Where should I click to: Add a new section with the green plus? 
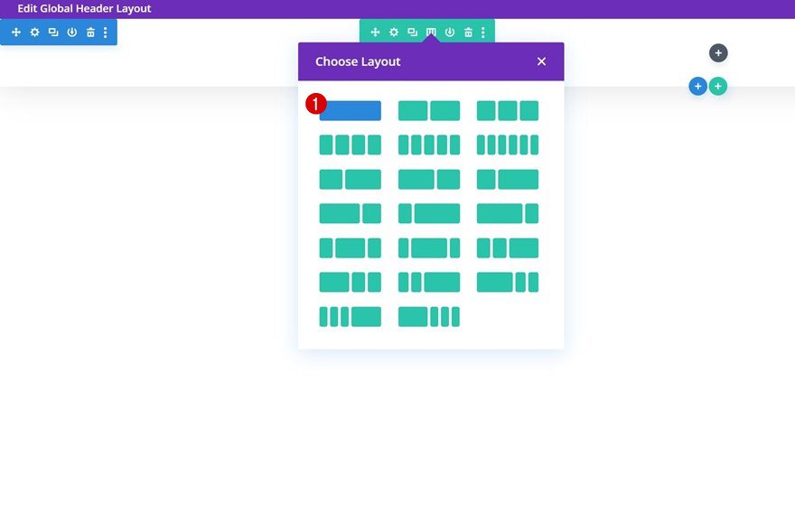pyautogui.click(x=718, y=86)
